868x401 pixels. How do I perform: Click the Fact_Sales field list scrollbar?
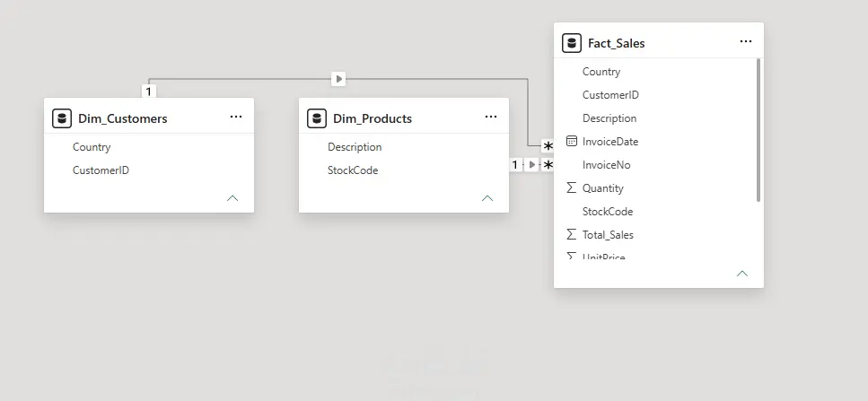[758, 130]
